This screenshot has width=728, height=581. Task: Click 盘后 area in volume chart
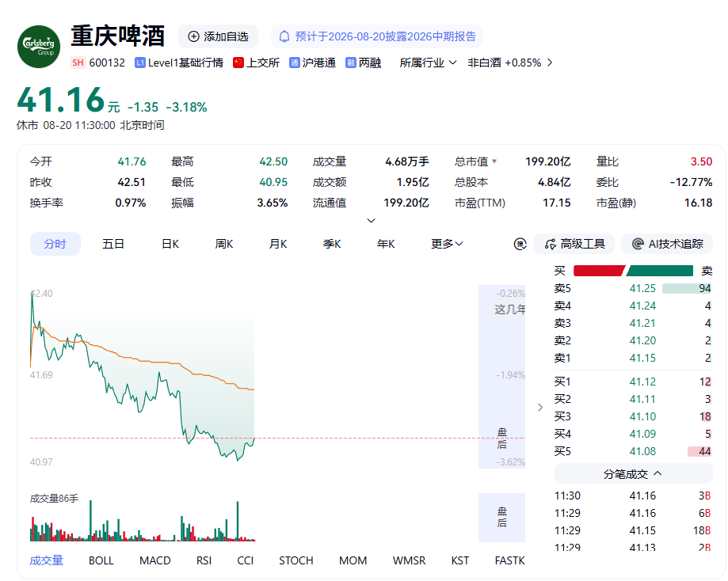(502, 517)
